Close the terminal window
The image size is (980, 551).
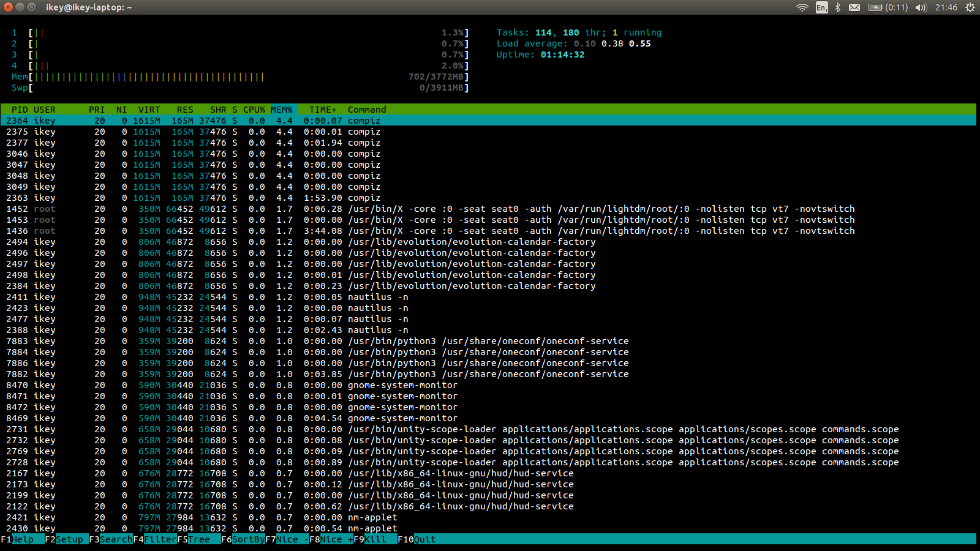click(8, 7)
